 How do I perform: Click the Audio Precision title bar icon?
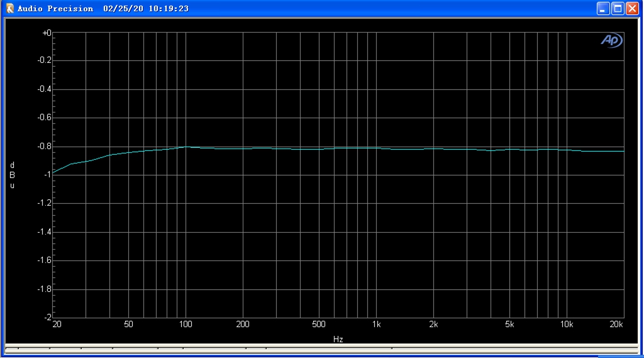coord(9,8)
